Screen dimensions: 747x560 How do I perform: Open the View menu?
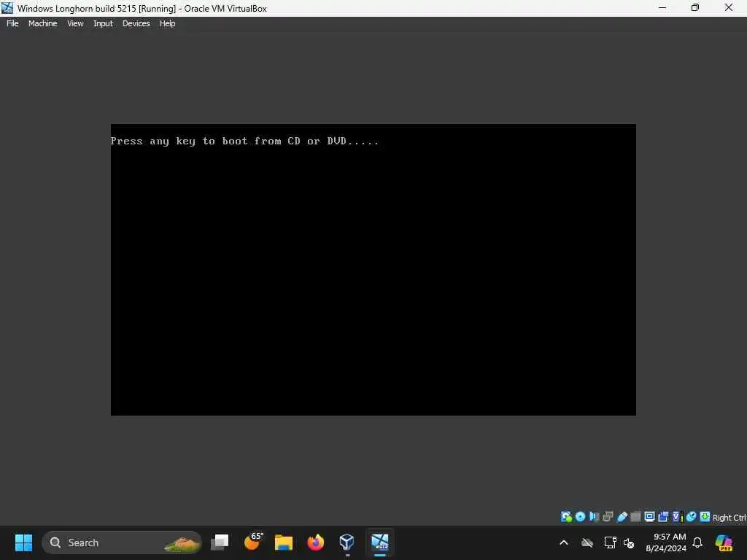tap(75, 23)
